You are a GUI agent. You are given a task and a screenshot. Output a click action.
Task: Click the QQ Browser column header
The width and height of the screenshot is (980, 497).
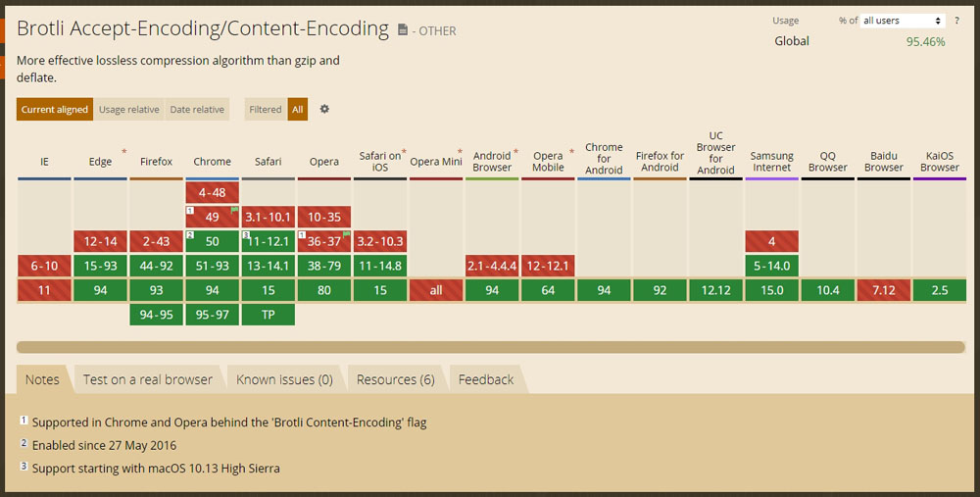coord(827,162)
